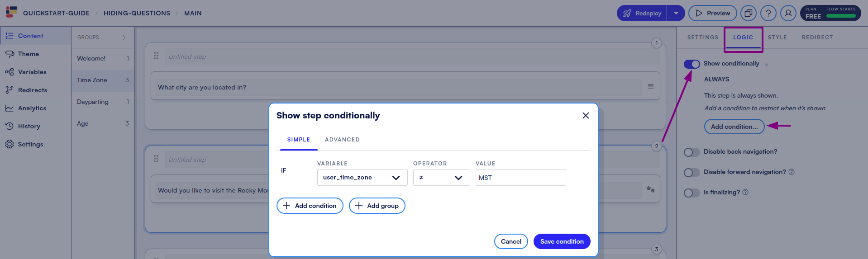The image size is (868, 259).
Task: Switch to the Advanced tab
Action: tap(342, 140)
